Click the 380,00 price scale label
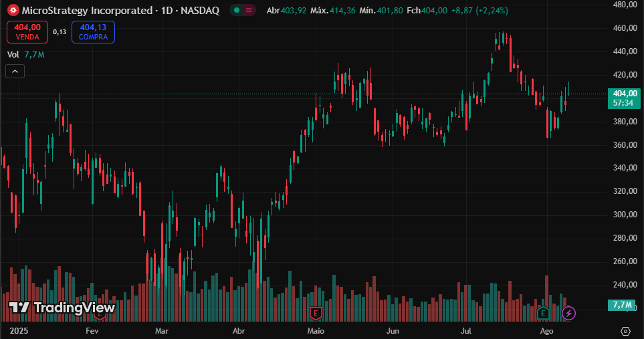 pos(625,122)
